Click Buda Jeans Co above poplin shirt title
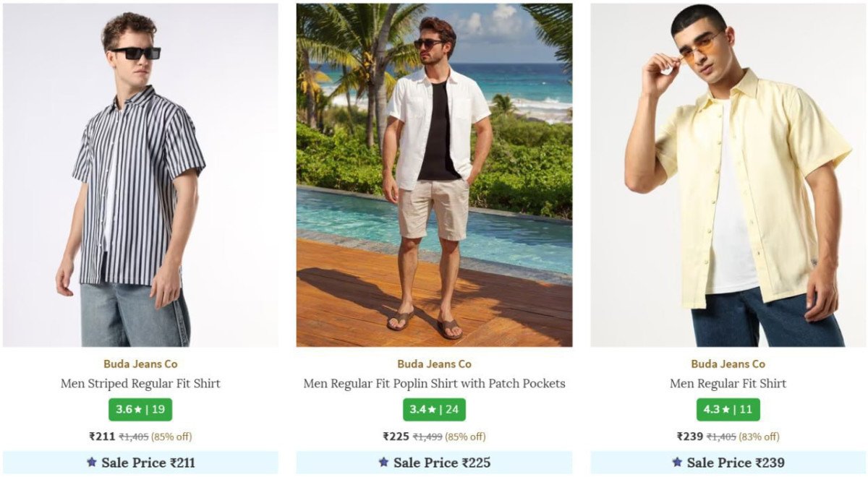This screenshot has height=477, width=868. click(x=434, y=364)
